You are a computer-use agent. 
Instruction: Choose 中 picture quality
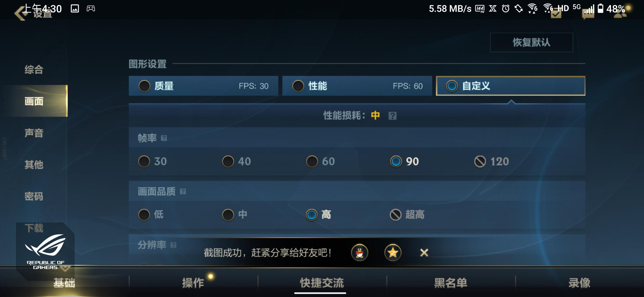pos(235,215)
